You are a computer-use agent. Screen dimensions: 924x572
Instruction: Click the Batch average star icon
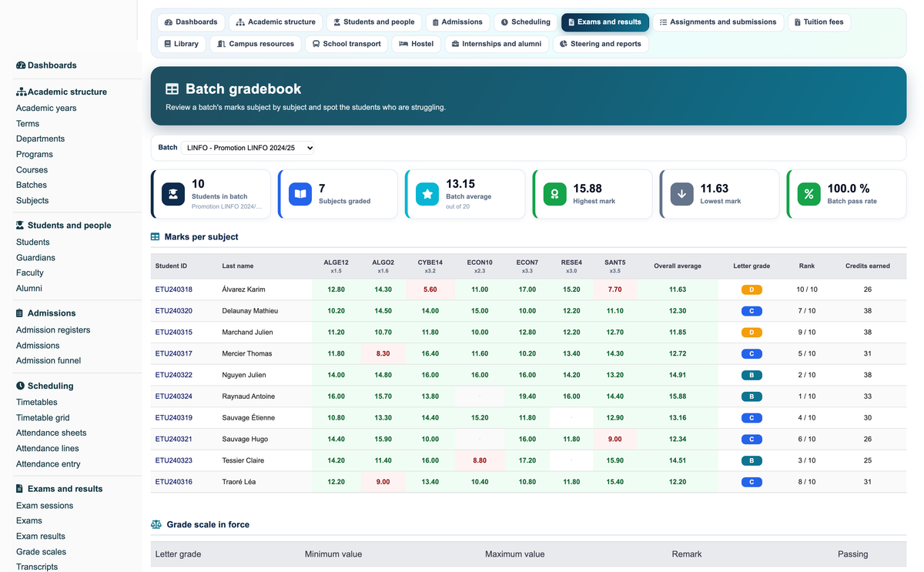[x=427, y=194]
